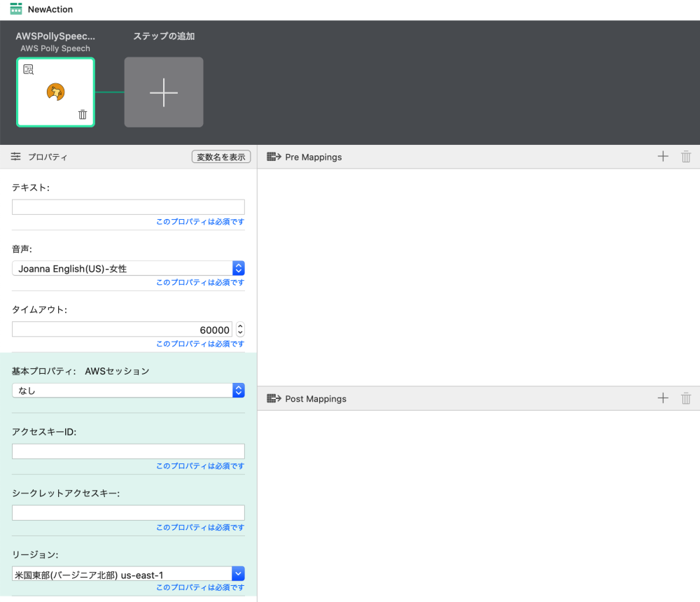Open the AWSセッション dropdown showing なし
Image resolution: width=700 pixels, height=602 pixels.
tap(238, 391)
